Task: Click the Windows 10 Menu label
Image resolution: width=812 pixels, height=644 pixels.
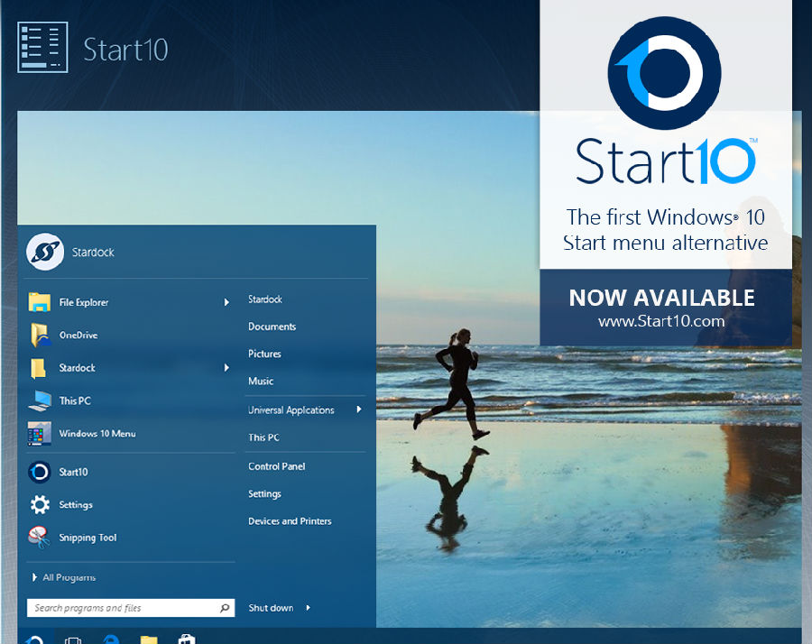Action: coord(97,434)
